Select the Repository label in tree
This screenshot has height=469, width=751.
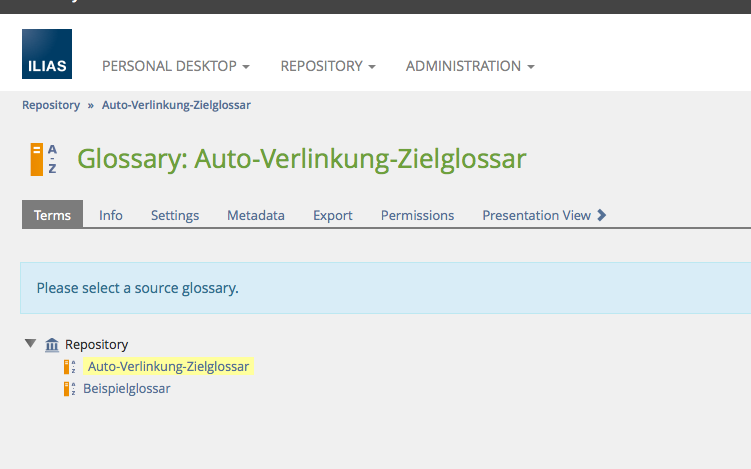pyautogui.click(x=97, y=344)
